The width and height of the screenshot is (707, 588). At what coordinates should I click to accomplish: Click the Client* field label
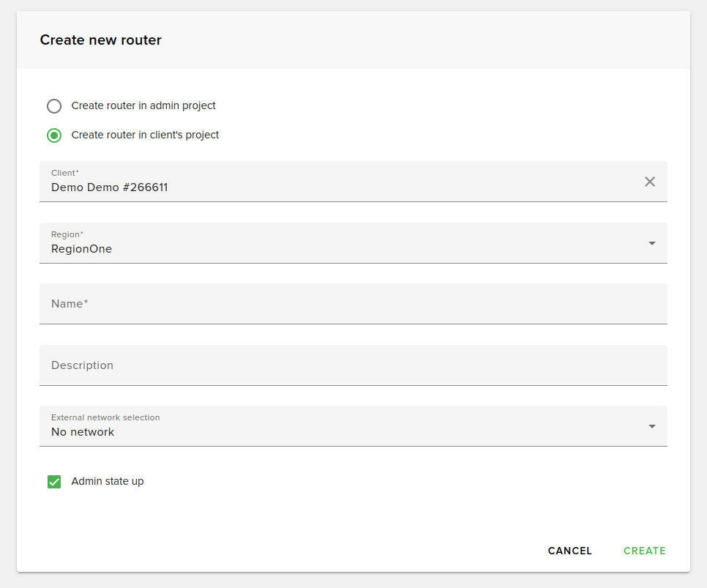coord(64,173)
